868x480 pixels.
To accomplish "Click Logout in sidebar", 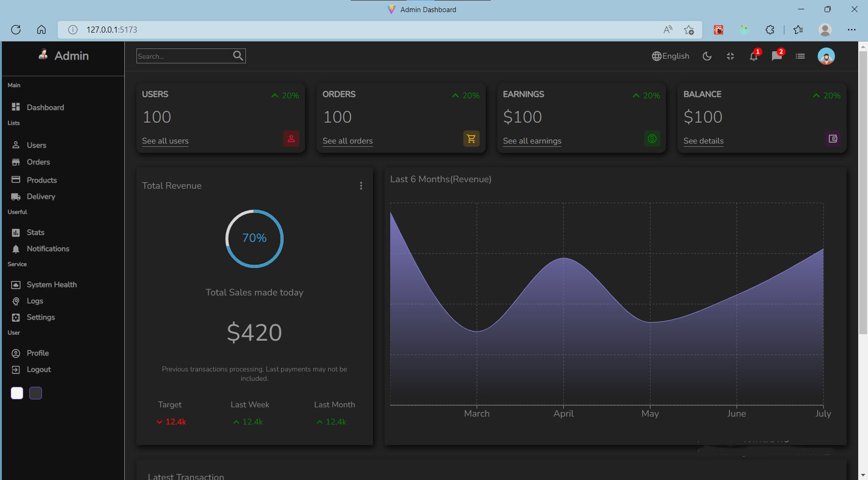I will coord(31,369).
